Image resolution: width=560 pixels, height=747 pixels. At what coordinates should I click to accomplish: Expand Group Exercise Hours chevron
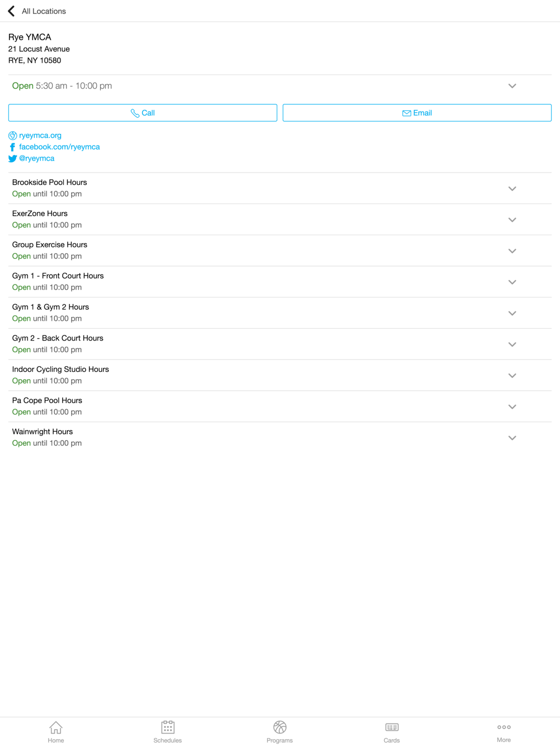[512, 251]
